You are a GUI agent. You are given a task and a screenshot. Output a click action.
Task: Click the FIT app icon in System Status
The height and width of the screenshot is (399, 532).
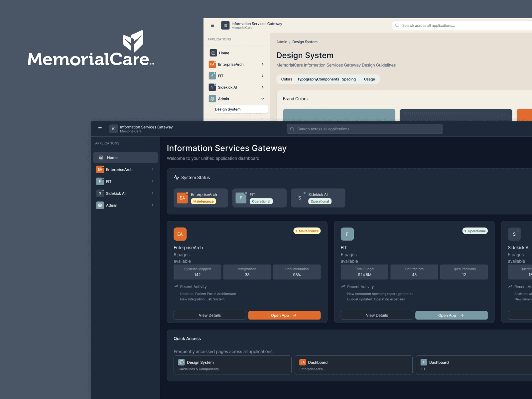(x=240, y=198)
